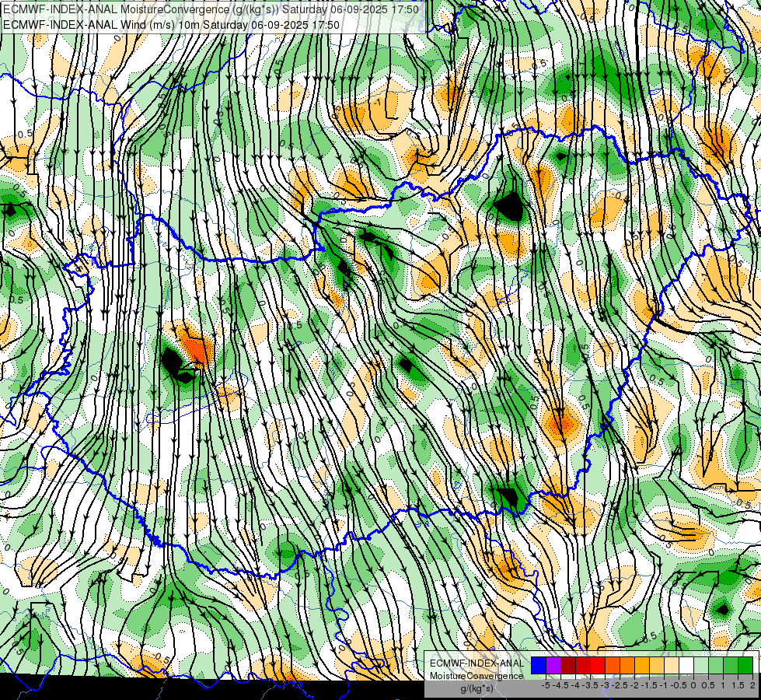Pick orange-red swatch between -3 and -2.5
The height and width of the screenshot is (700, 761).
click(x=613, y=666)
